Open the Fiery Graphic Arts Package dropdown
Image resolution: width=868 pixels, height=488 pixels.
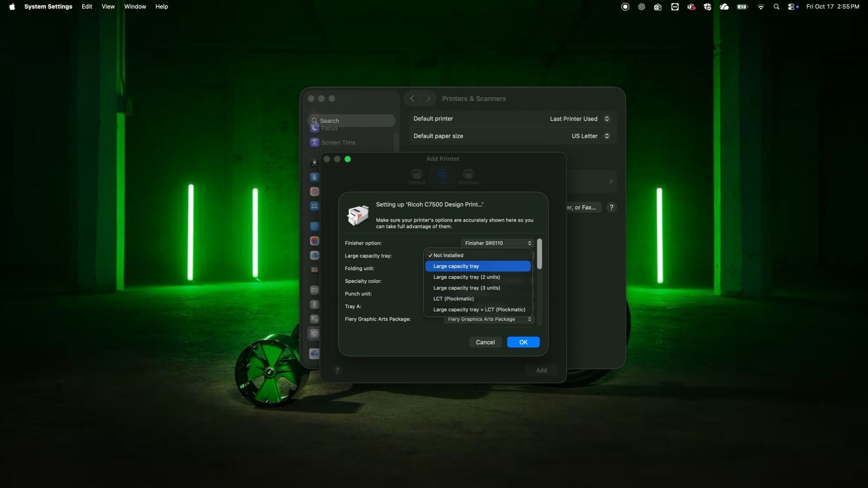point(489,319)
